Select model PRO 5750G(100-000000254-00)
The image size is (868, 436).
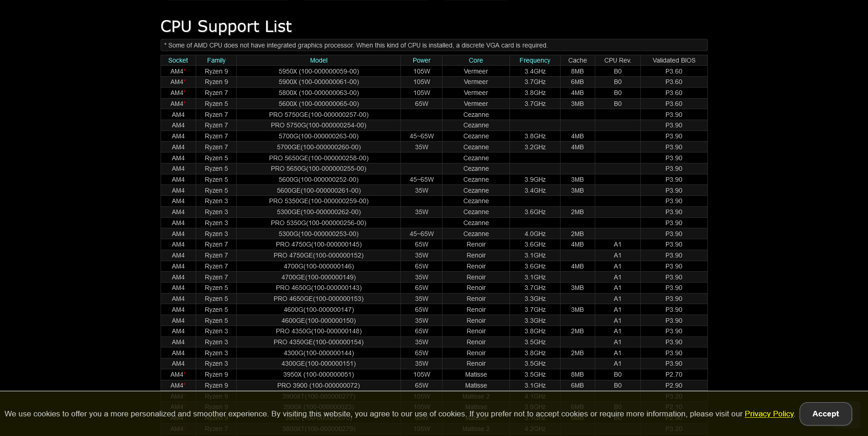tap(319, 125)
